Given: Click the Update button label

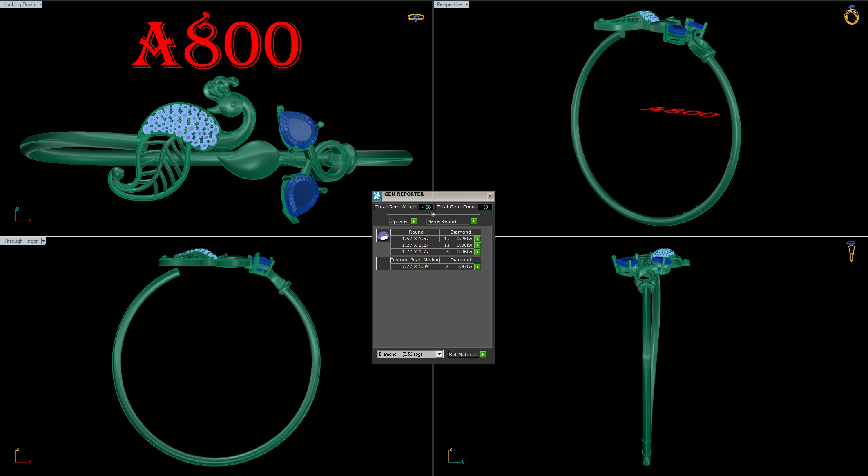Looking at the screenshot, I should pyautogui.click(x=399, y=221).
